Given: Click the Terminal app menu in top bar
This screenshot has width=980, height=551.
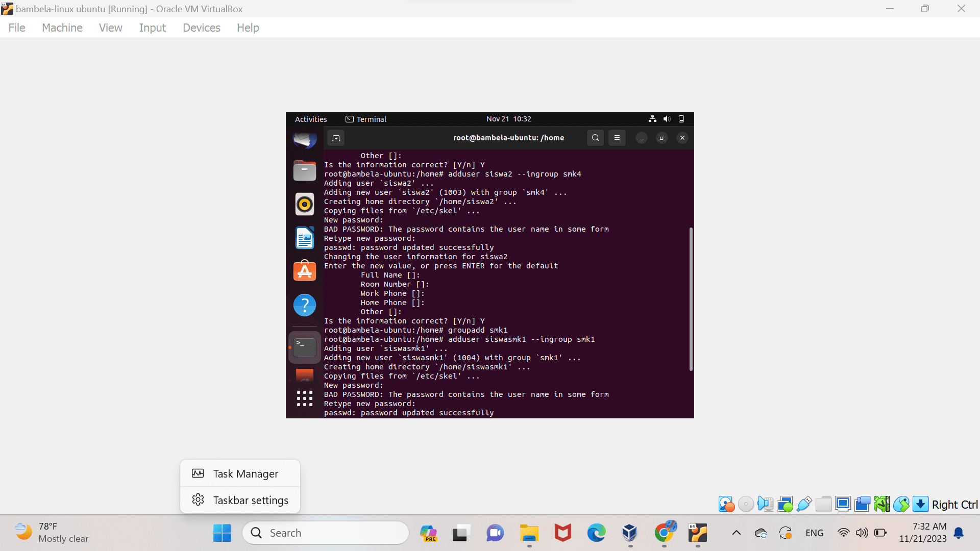Looking at the screenshot, I should point(366,119).
